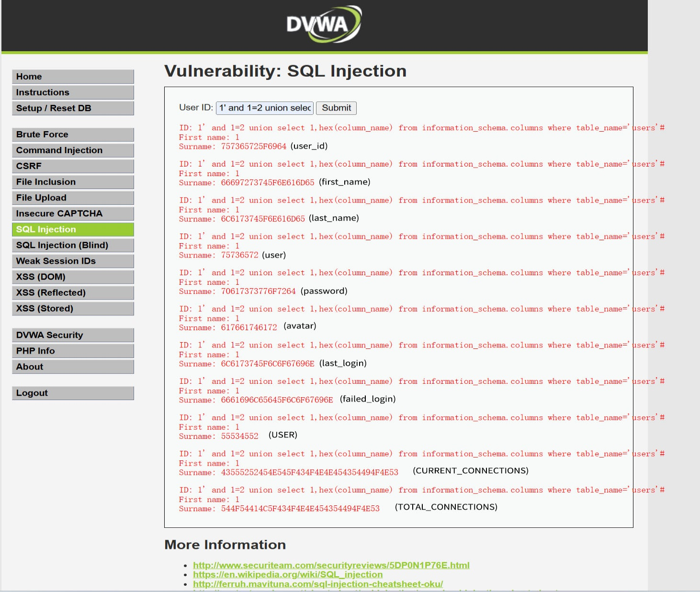Open SQL Injection (Blind) page
The image size is (700, 592).
tap(73, 245)
